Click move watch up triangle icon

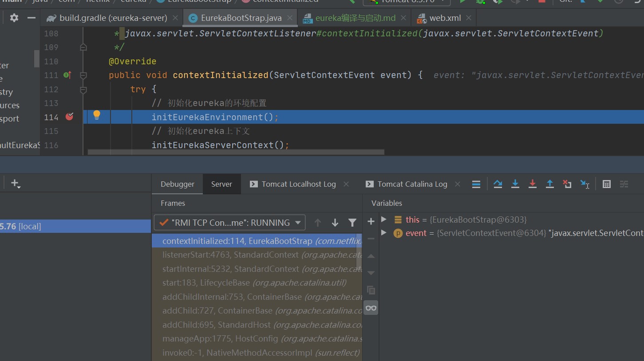pyautogui.click(x=371, y=256)
